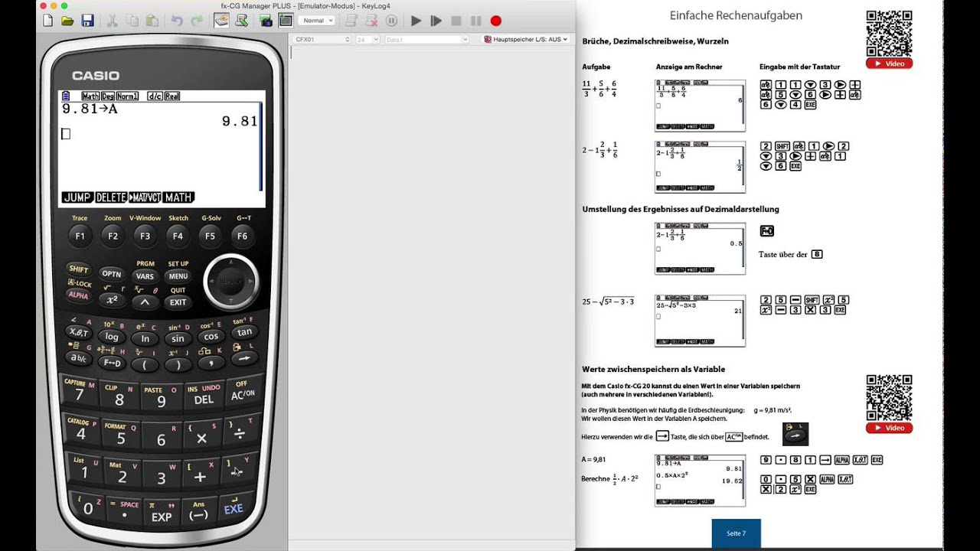Open the Video link near Werte zwischenspeichern section

(889, 428)
